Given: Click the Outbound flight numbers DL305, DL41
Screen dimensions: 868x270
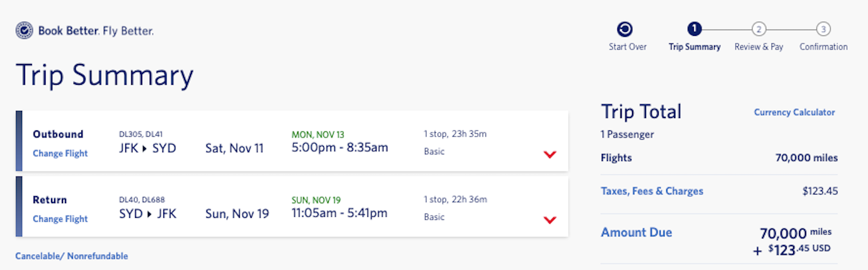Looking at the screenshot, I should (141, 134).
